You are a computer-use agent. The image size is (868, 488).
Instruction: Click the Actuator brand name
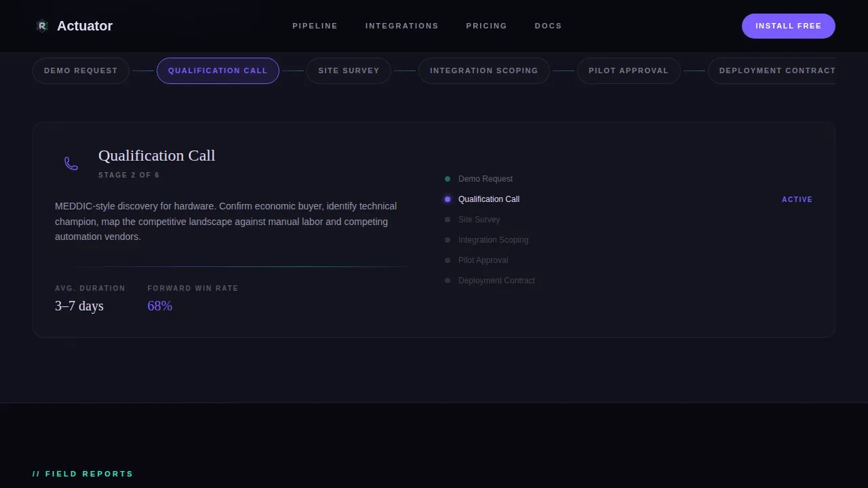85,26
